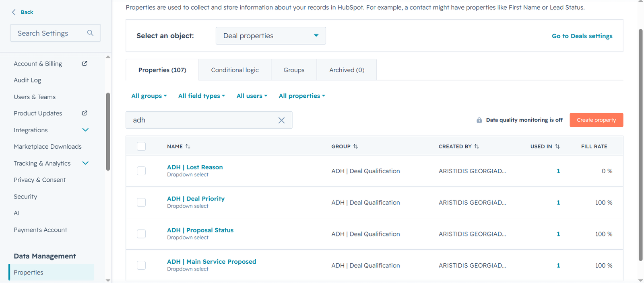The image size is (644, 283).
Task: Open Users & Teams settings
Action: coord(35,97)
